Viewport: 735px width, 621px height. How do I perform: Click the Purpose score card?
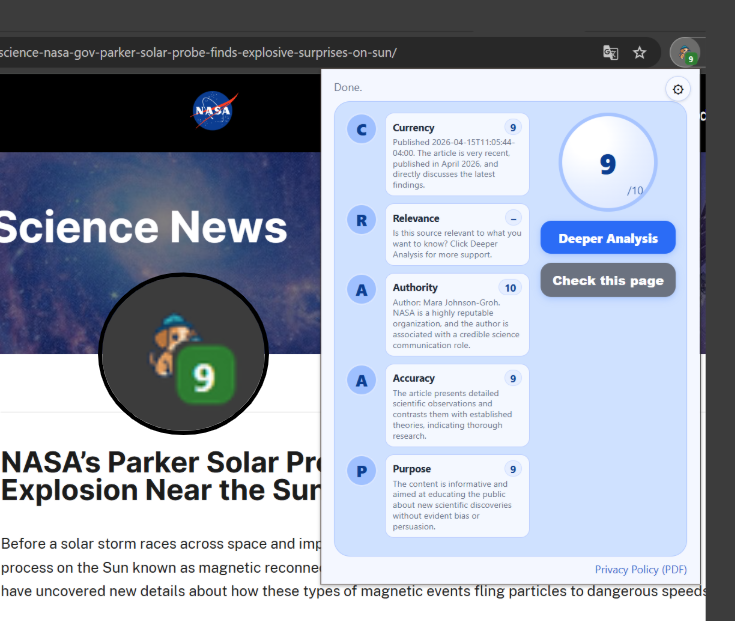(x=456, y=496)
